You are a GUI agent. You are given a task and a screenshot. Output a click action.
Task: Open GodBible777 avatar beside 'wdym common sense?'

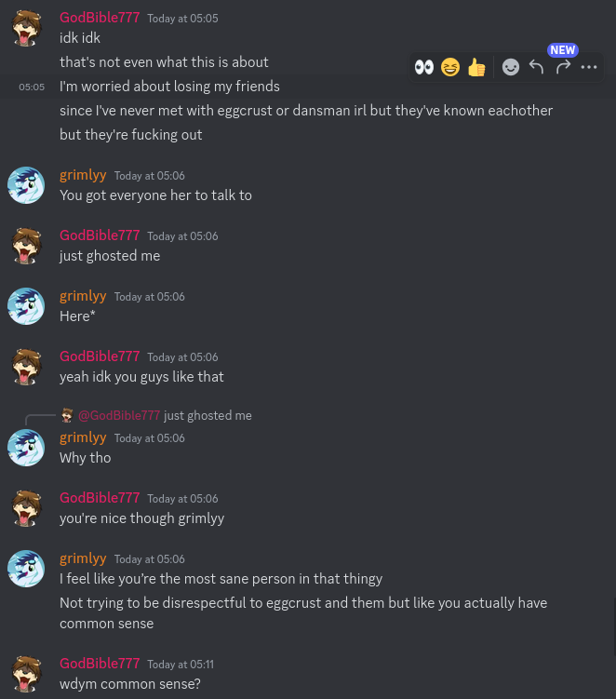pyautogui.click(x=26, y=674)
